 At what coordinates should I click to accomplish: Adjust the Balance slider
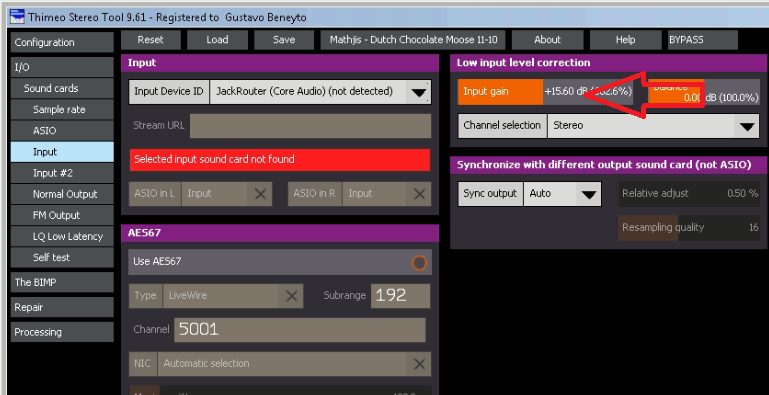tap(704, 92)
